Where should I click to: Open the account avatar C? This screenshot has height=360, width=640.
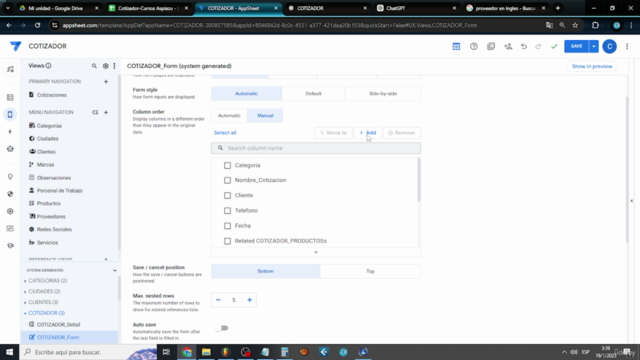point(609,47)
